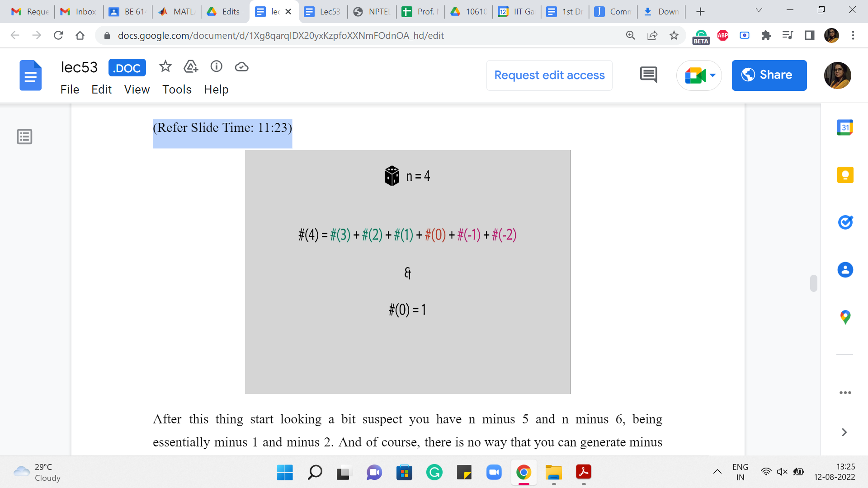This screenshot has width=868, height=488.
Task: Star the lec53 document
Action: point(165,67)
